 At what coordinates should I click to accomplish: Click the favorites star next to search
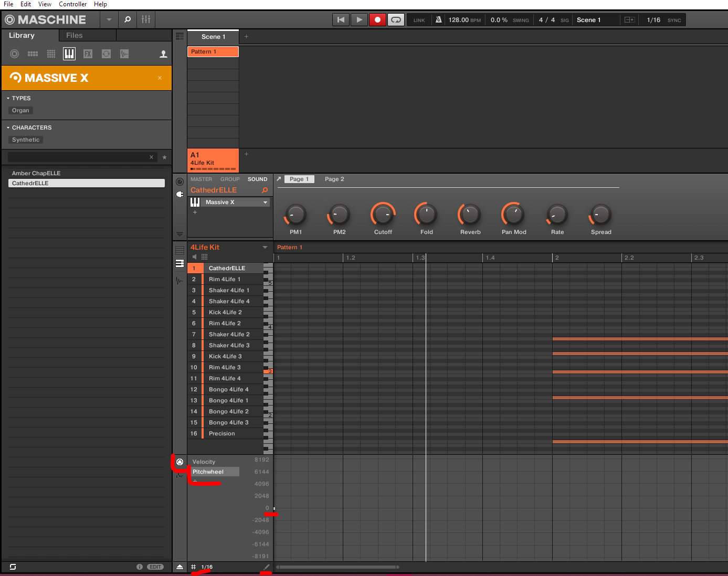[x=164, y=157]
